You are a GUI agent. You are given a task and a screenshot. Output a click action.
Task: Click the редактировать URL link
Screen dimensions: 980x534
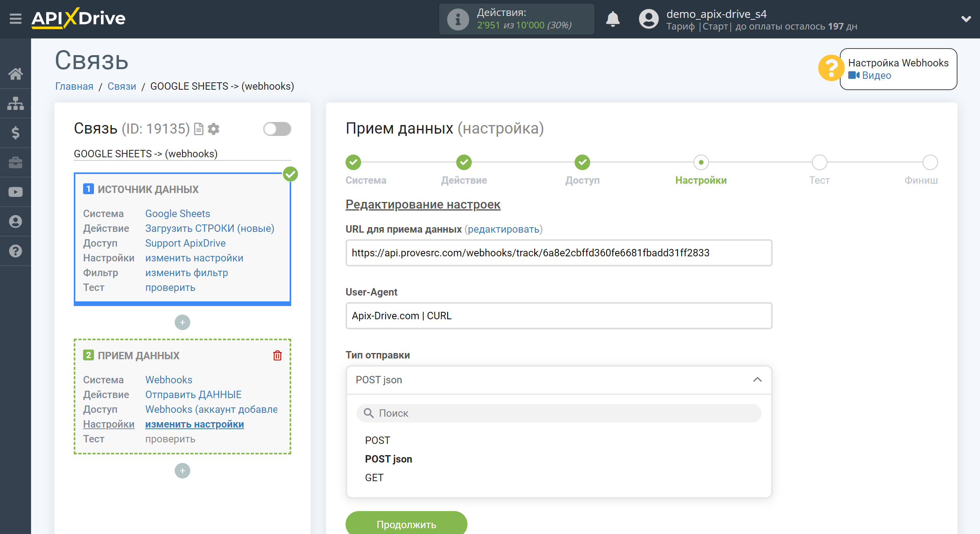pyautogui.click(x=503, y=229)
